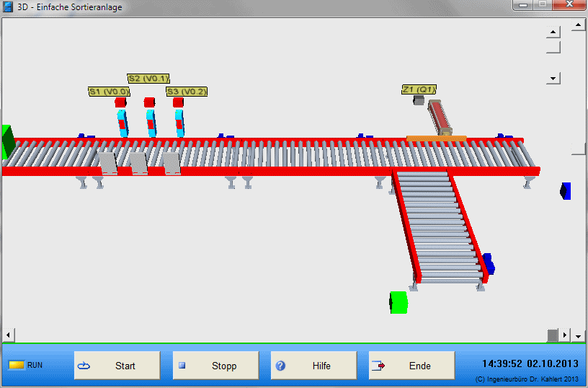Click the second gray reflector on conveyor
This screenshot has height=388, width=588.
tap(139, 163)
